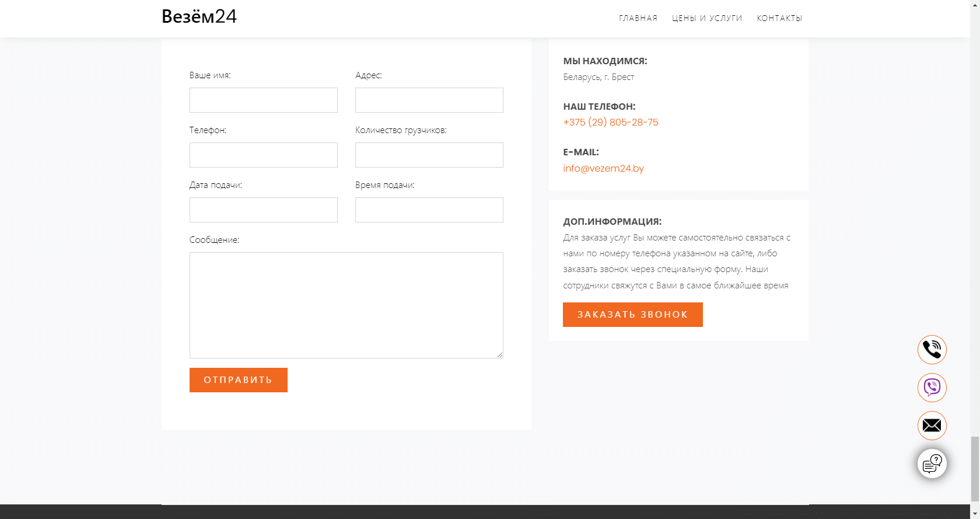The height and width of the screenshot is (519, 980).
Task: Open the ЦЕНЫ И УСЛУГИ menu item
Action: pos(707,18)
